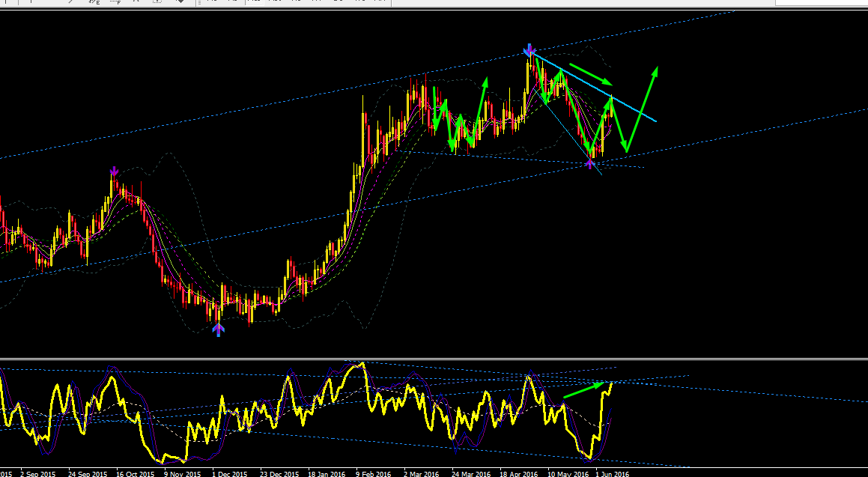Select the green arrow in the oscillator subwindow
868x477 pixels.
point(584,389)
